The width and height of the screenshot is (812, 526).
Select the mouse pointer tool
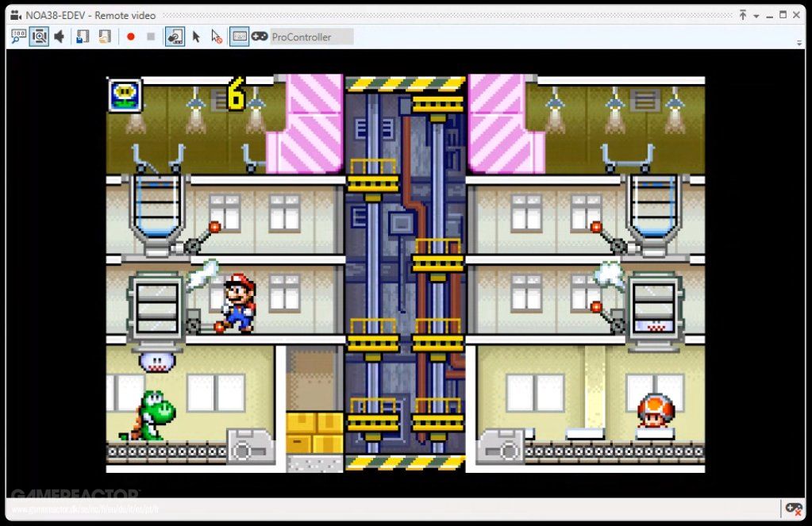pos(195,36)
